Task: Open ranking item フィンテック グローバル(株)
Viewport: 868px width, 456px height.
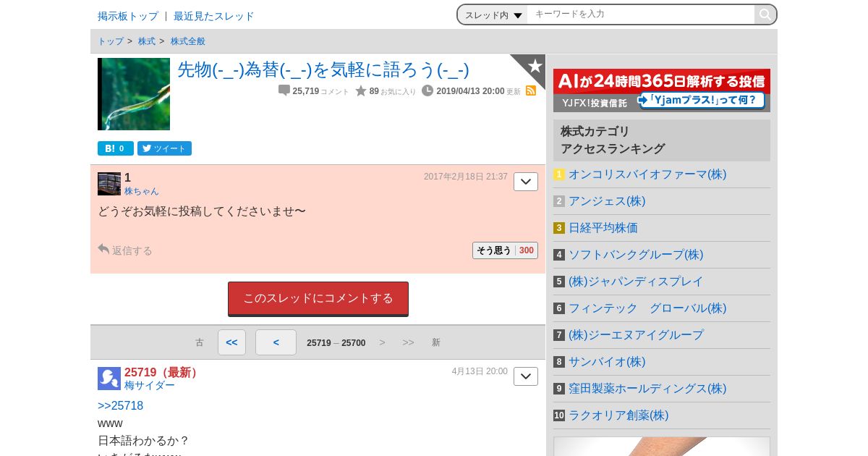Action: point(647,308)
